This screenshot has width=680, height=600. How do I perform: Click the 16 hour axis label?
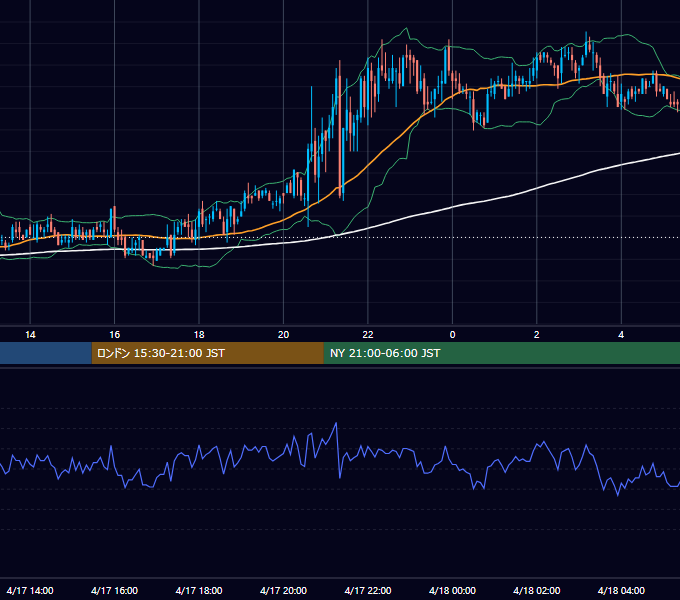tap(114, 335)
